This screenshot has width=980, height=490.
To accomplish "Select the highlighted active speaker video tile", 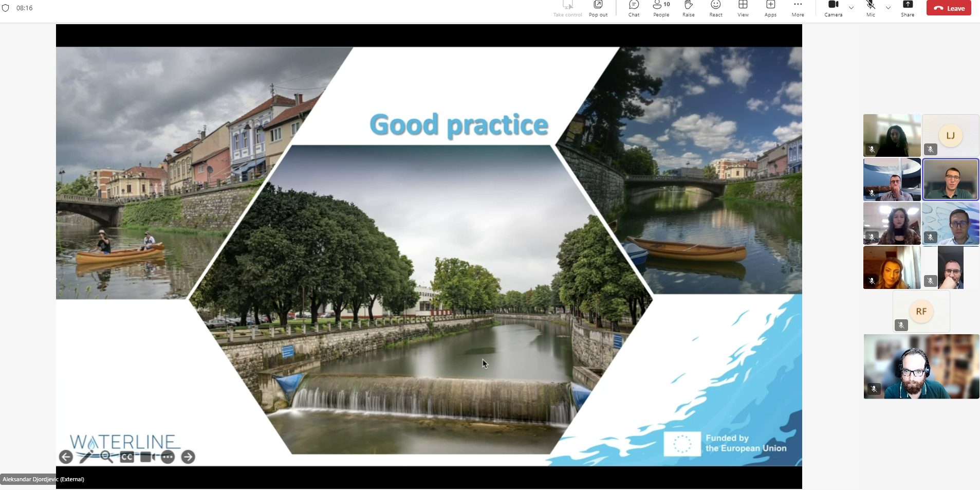I will [x=950, y=179].
